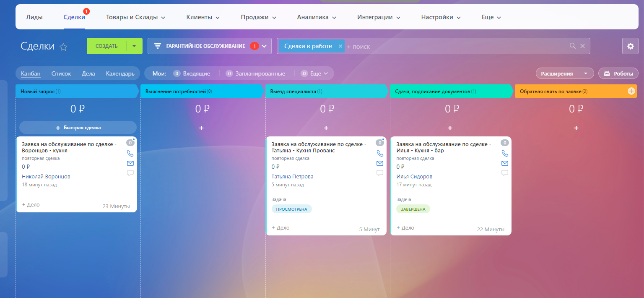Click counter badge on Илья card
This screenshot has width=644, height=298.
[x=504, y=143]
